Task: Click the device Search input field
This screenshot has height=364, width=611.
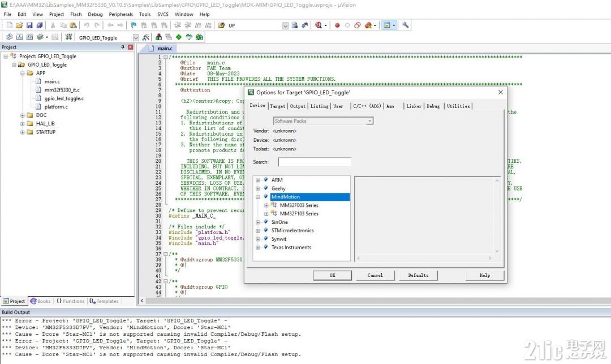Action: 315,162
